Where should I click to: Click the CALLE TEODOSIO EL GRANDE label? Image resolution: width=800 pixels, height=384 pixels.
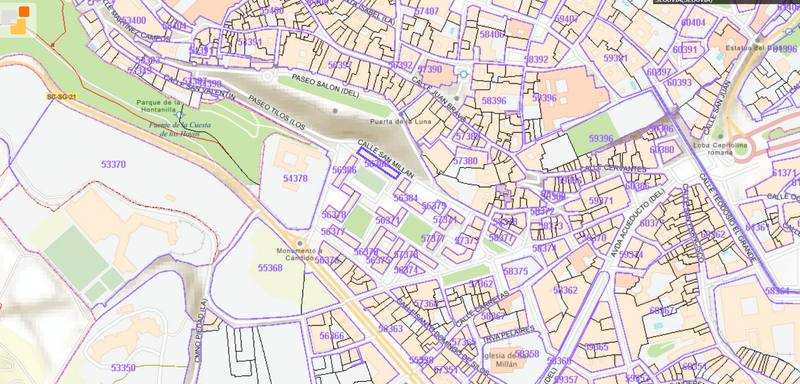tap(729, 217)
